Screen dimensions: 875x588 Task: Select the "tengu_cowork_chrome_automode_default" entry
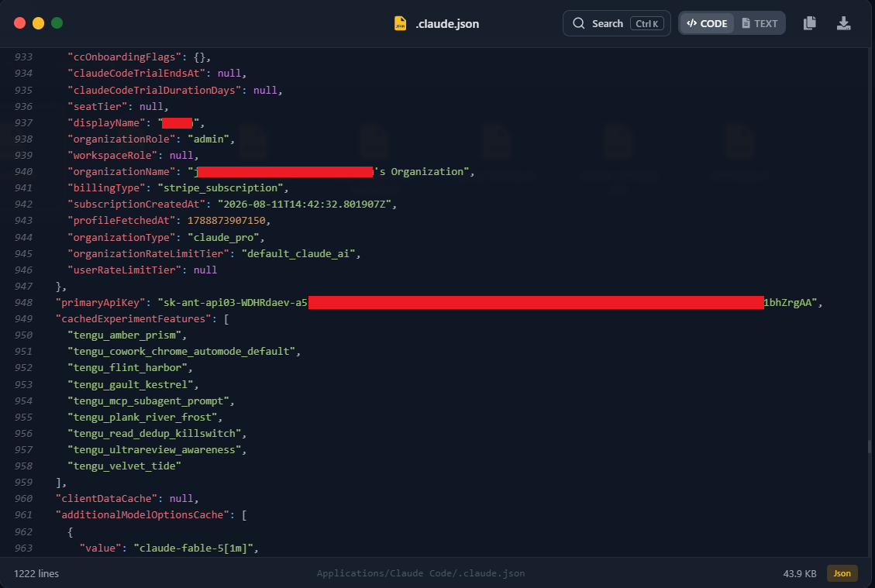coord(181,352)
